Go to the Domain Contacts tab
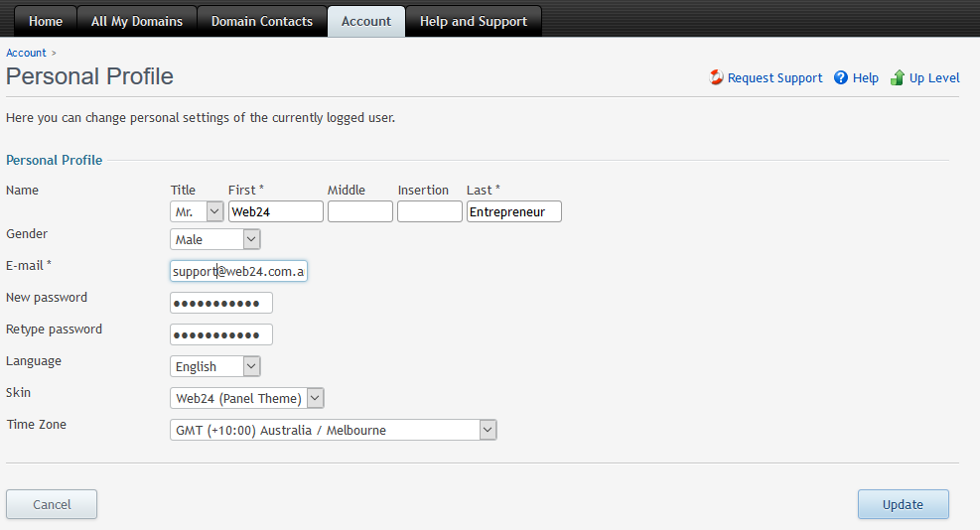Viewport: 980px width, 530px height. (262, 21)
